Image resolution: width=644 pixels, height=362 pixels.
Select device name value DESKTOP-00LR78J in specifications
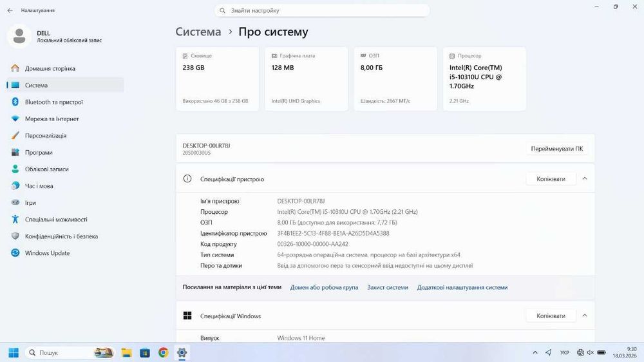tap(301, 202)
